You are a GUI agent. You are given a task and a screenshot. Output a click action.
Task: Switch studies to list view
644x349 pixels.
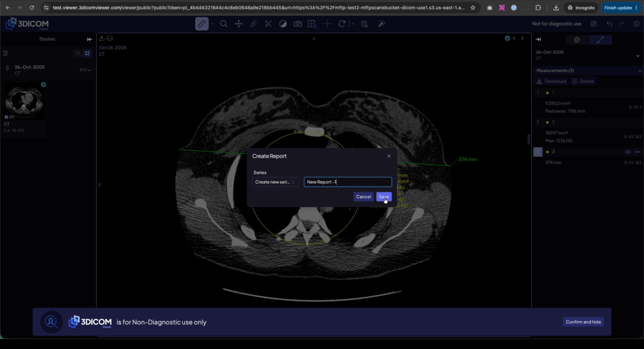click(78, 53)
